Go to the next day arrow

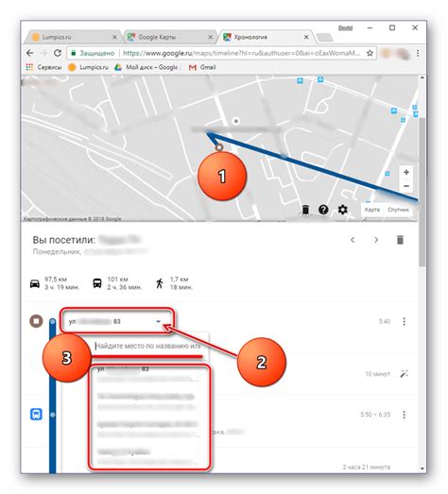tap(376, 240)
